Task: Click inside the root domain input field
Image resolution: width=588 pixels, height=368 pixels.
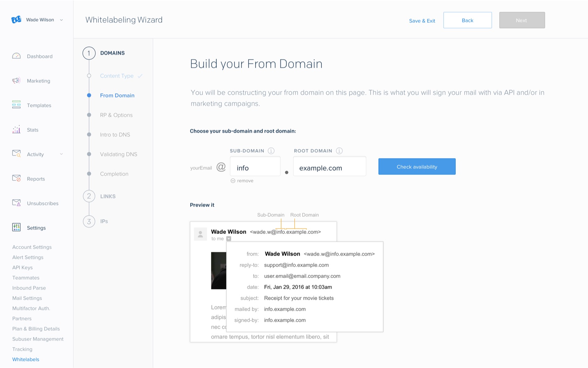Action: tap(329, 168)
